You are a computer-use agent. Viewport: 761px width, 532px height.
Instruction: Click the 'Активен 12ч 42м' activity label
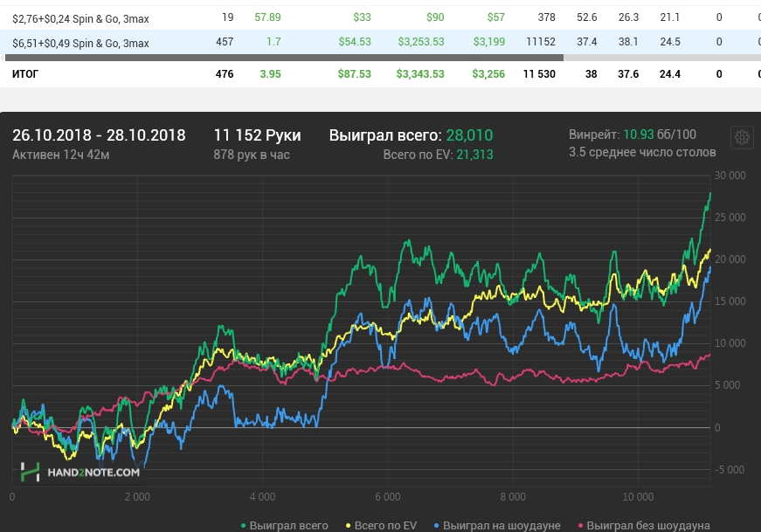pos(59,155)
